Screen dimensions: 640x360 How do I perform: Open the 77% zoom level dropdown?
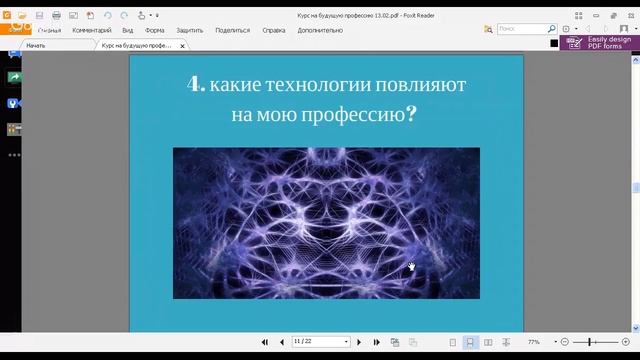pos(556,342)
